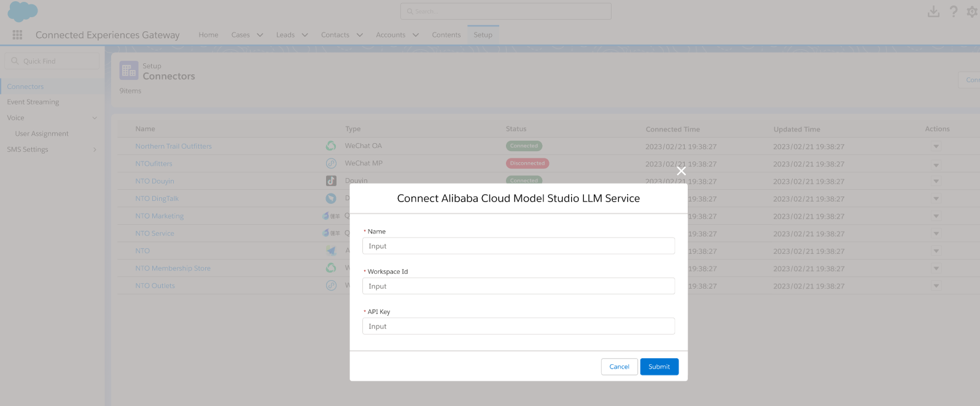Open actions dropdown for NTO Membership Store
Image resolution: width=980 pixels, height=406 pixels.
[936, 268]
